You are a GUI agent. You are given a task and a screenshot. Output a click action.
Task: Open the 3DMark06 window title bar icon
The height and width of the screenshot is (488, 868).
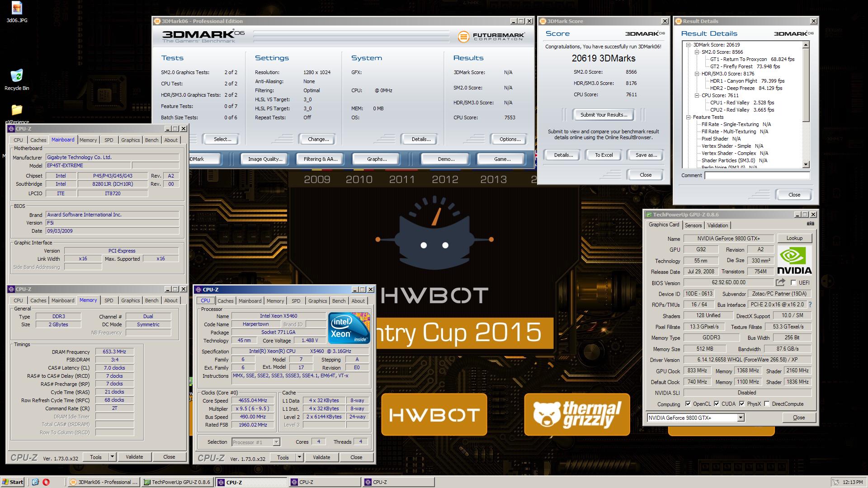(157, 21)
